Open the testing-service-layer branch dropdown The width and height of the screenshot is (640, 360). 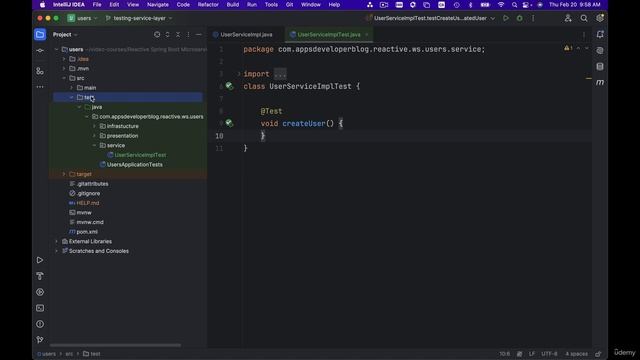coord(139,18)
